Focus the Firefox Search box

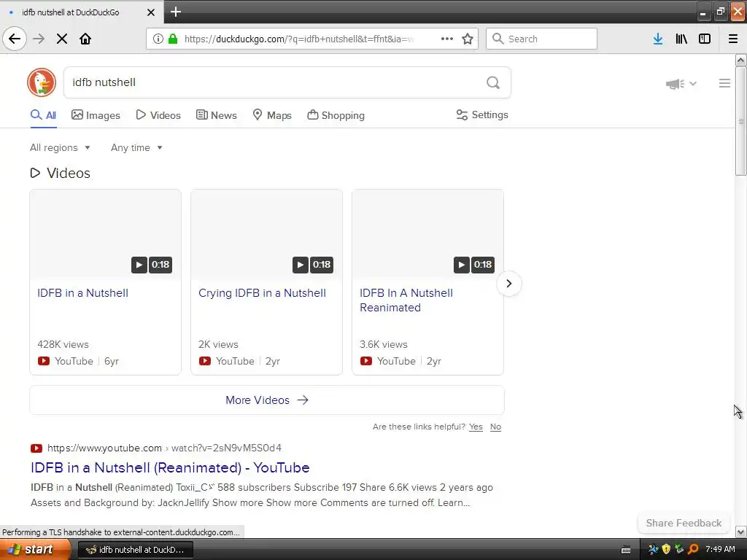click(x=541, y=39)
